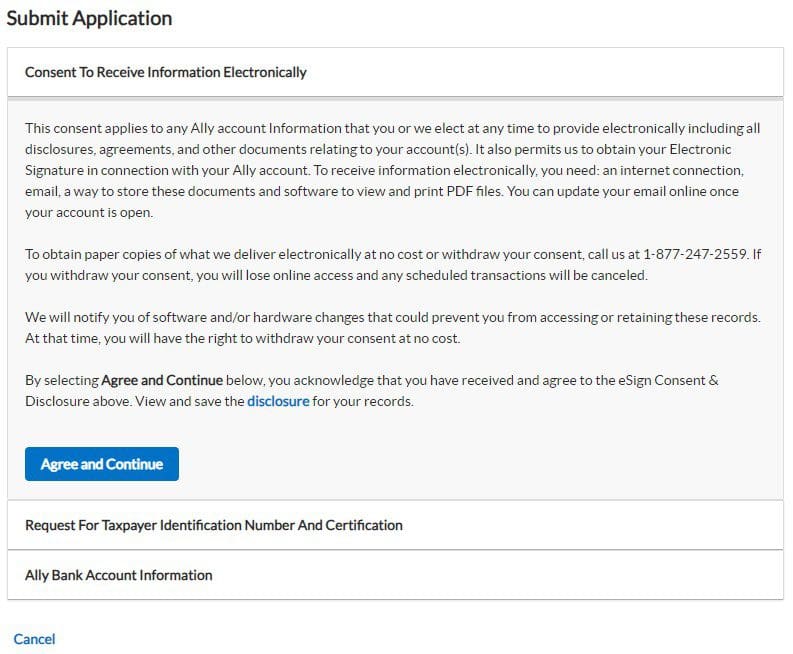The height and width of the screenshot is (654, 793).
Task: Click the phone number 1-877-247-2559
Action: (695, 254)
